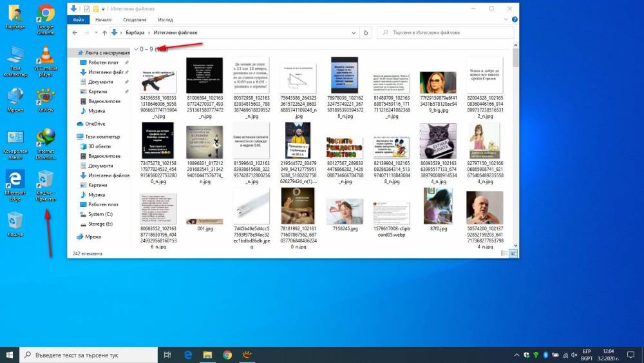Open the Кошче recycle bin icon
644x363 pixels.
15,224
